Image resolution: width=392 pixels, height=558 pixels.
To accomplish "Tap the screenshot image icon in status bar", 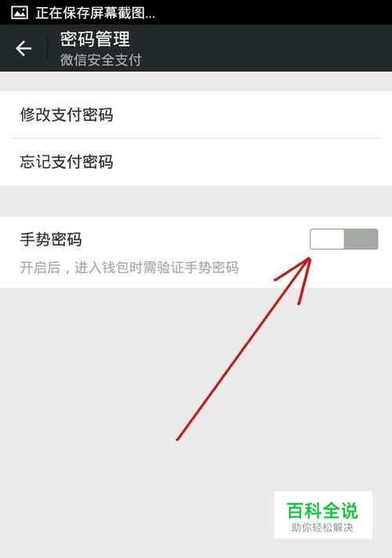I will point(20,13).
